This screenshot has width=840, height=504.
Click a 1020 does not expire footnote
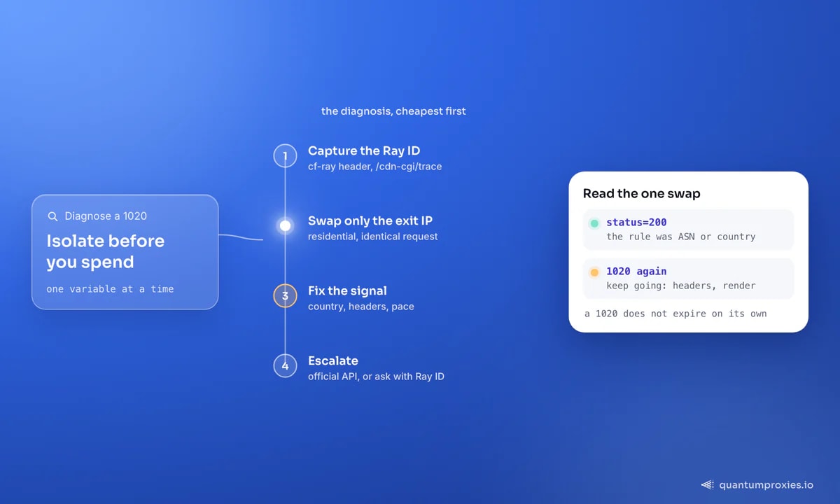[675, 314]
